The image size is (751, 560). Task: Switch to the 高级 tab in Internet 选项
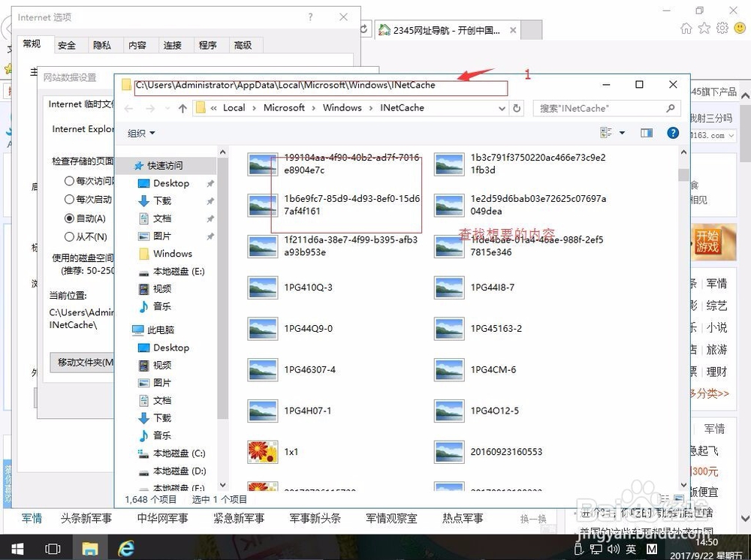coord(244,45)
